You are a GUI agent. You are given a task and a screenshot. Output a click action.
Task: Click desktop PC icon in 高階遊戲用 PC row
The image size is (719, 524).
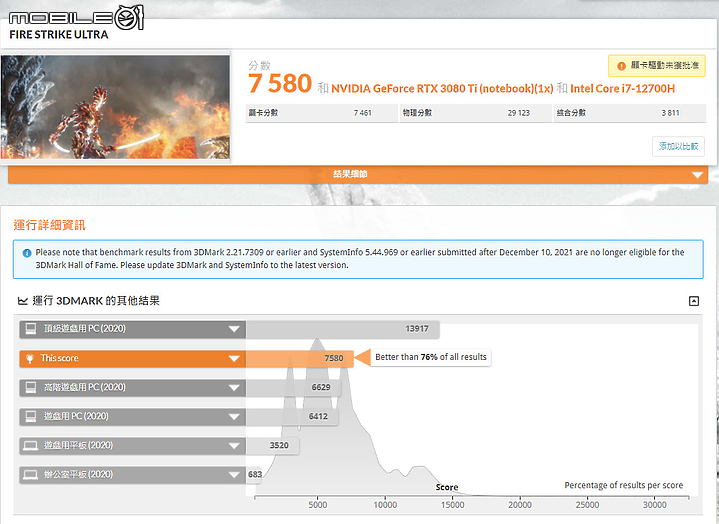coord(31,387)
